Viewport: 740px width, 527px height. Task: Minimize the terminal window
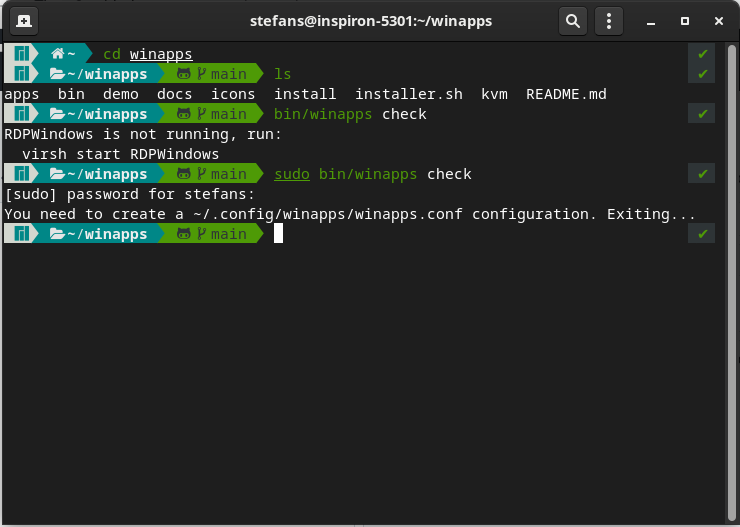point(651,22)
